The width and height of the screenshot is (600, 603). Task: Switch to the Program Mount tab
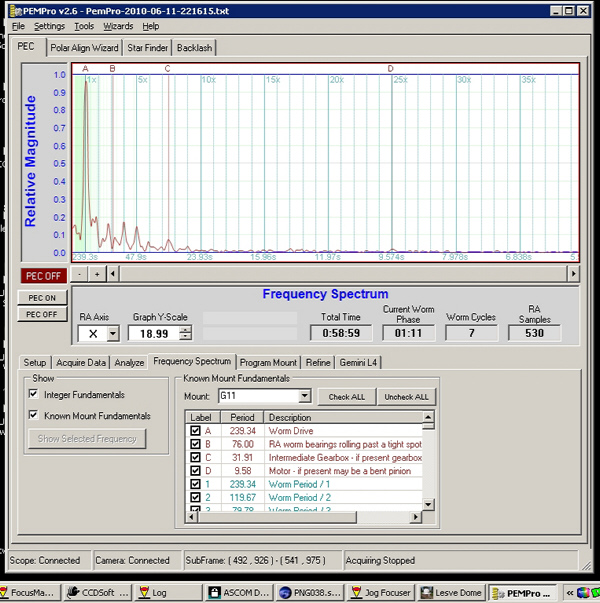[268, 363]
